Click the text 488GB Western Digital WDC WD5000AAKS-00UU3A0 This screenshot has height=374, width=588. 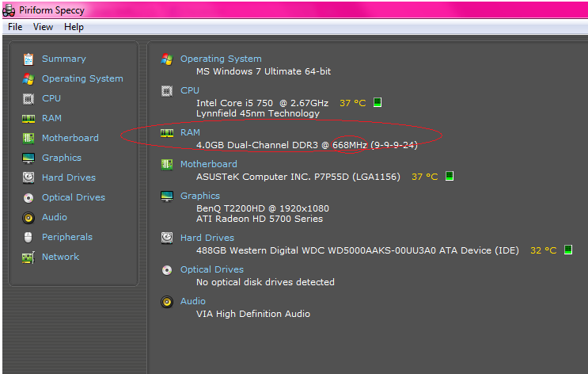316,250
